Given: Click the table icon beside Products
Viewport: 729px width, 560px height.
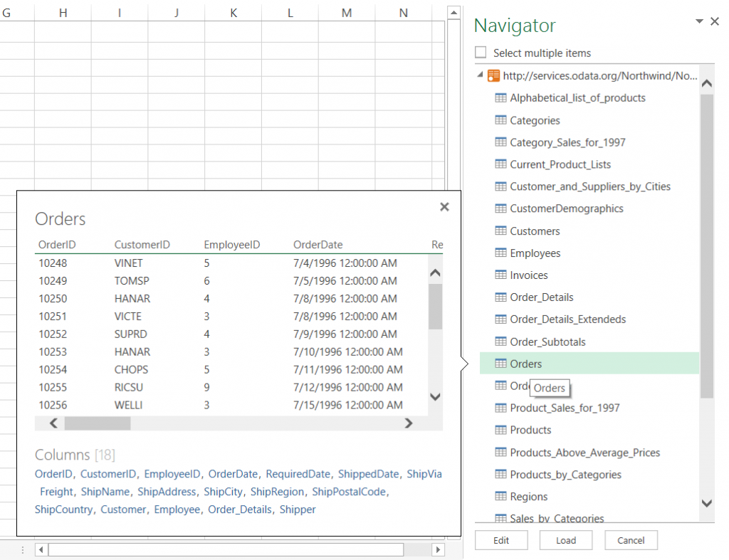Looking at the screenshot, I should (500, 430).
